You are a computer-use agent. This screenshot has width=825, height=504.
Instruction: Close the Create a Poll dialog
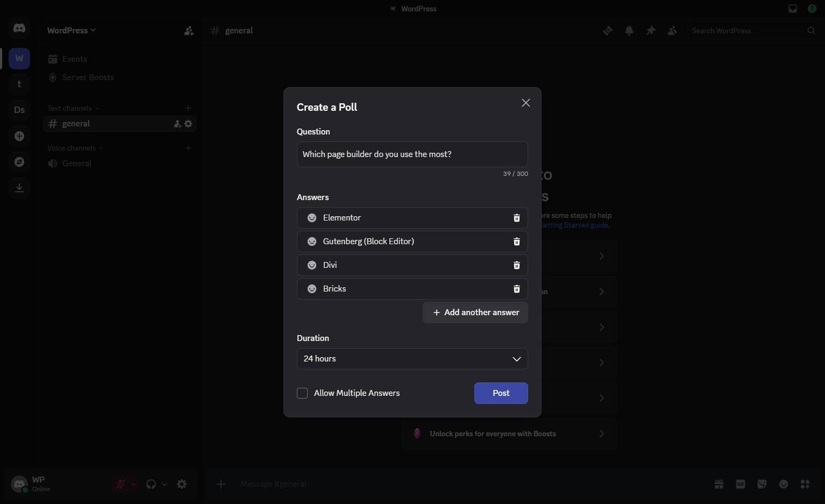(x=526, y=103)
